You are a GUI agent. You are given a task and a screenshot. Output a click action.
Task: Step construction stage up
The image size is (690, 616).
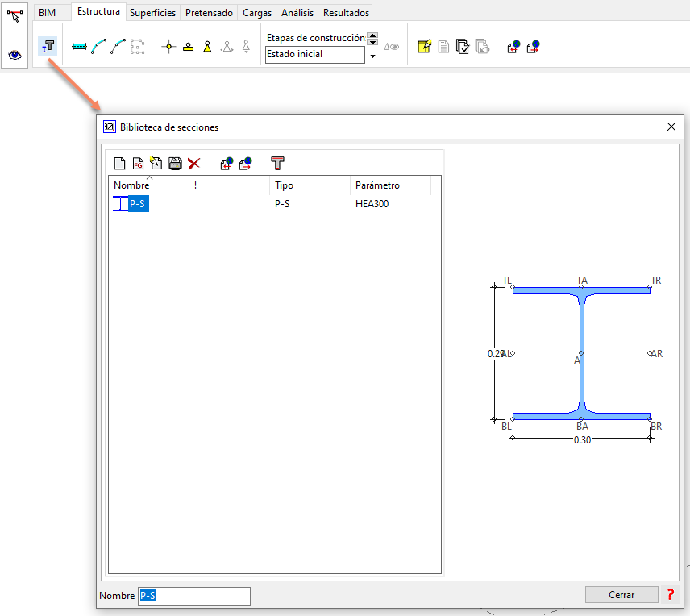point(372,35)
